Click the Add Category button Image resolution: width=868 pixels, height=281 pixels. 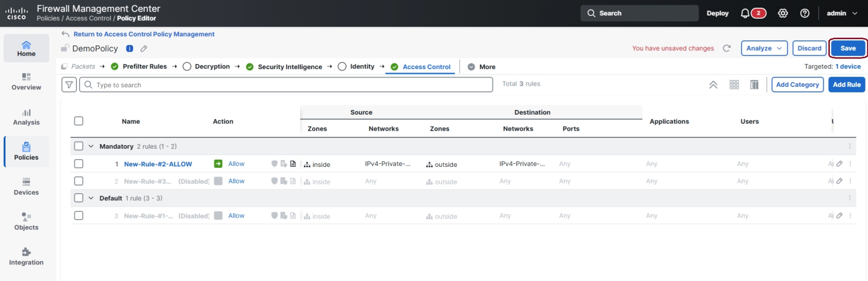(x=797, y=85)
